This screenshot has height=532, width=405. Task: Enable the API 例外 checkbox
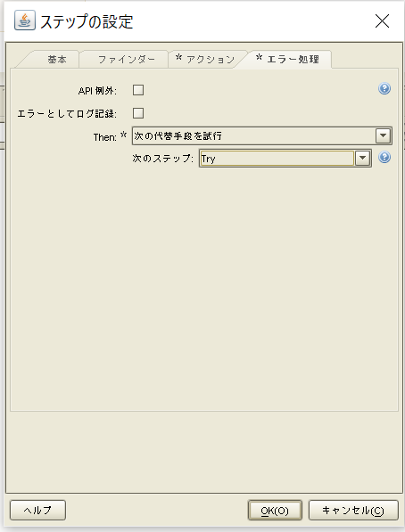pos(138,90)
